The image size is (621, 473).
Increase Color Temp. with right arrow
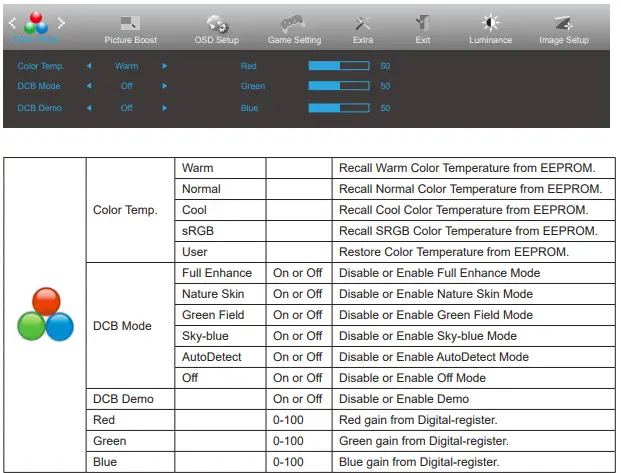164,66
